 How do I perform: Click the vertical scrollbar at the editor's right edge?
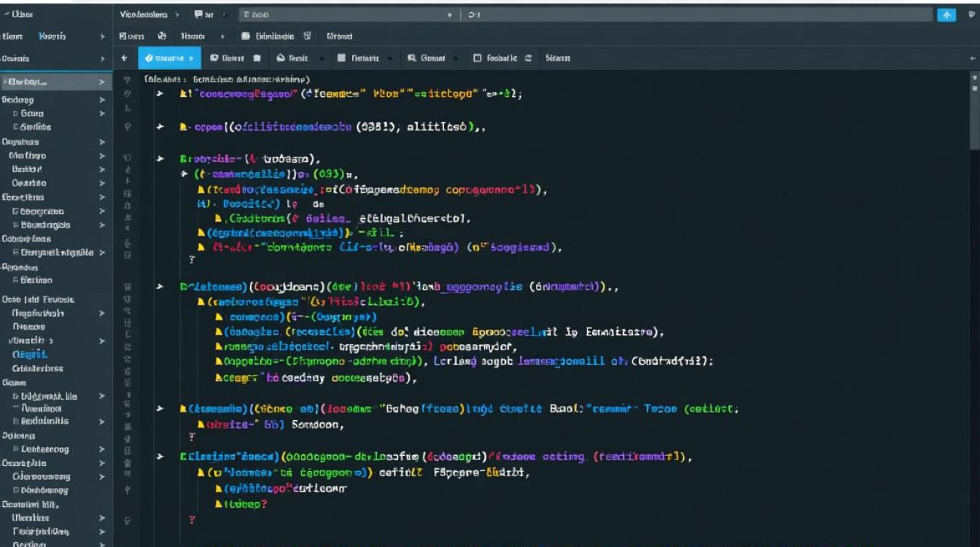coord(974,117)
